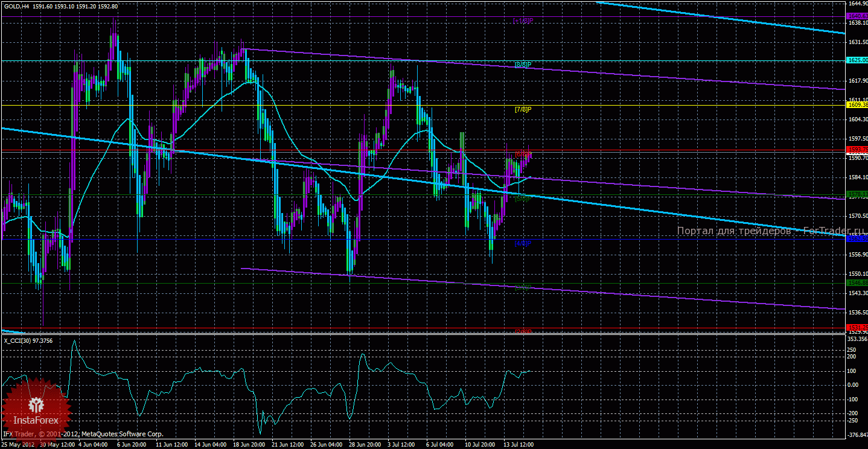Click the X_CCI(30) indicator label
Image resolution: width=868 pixels, height=449 pixels.
[x=28, y=341]
